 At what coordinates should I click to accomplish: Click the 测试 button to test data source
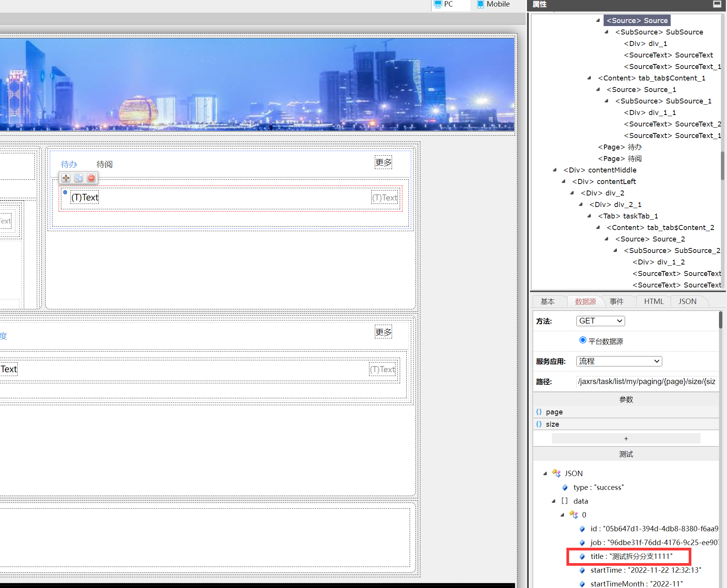[626, 454]
